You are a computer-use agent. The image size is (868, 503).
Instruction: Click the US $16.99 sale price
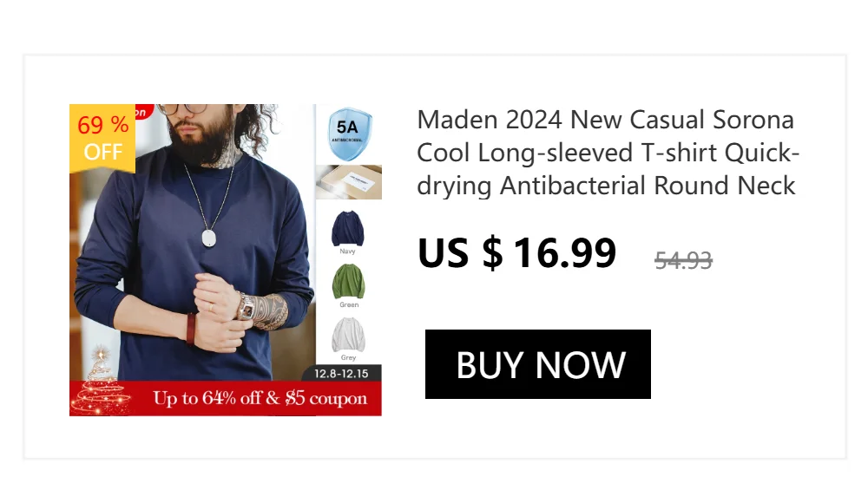point(517,253)
